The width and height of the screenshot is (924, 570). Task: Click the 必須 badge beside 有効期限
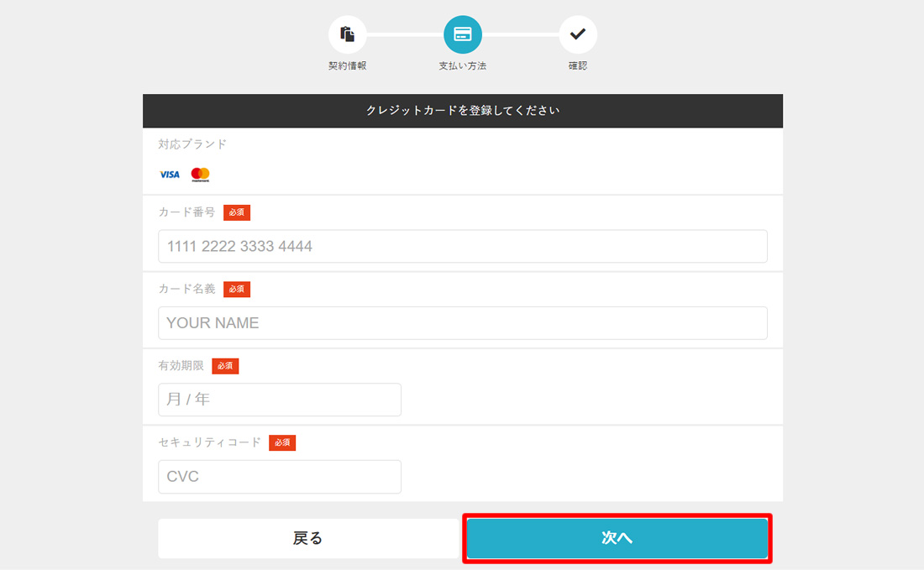coord(225,366)
